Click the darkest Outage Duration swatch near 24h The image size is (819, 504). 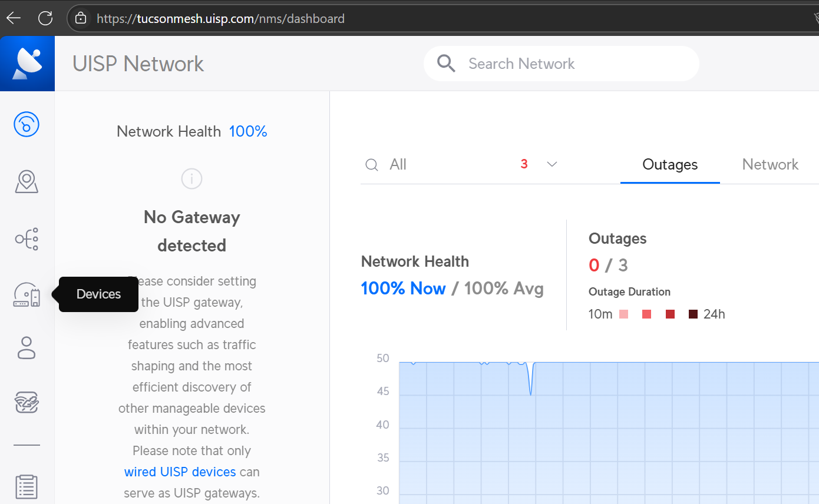point(693,314)
